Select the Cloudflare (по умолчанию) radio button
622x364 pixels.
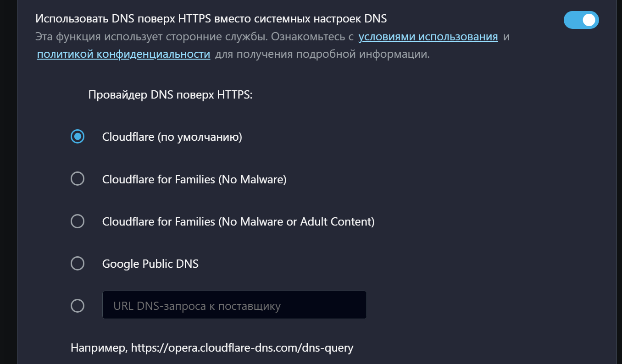[x=78, y=137]
